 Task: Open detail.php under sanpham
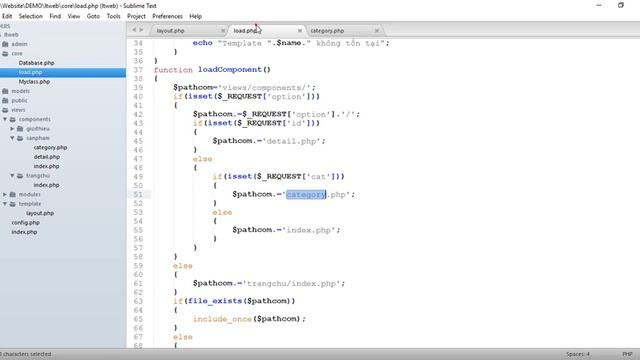click(x=47, y=157)
